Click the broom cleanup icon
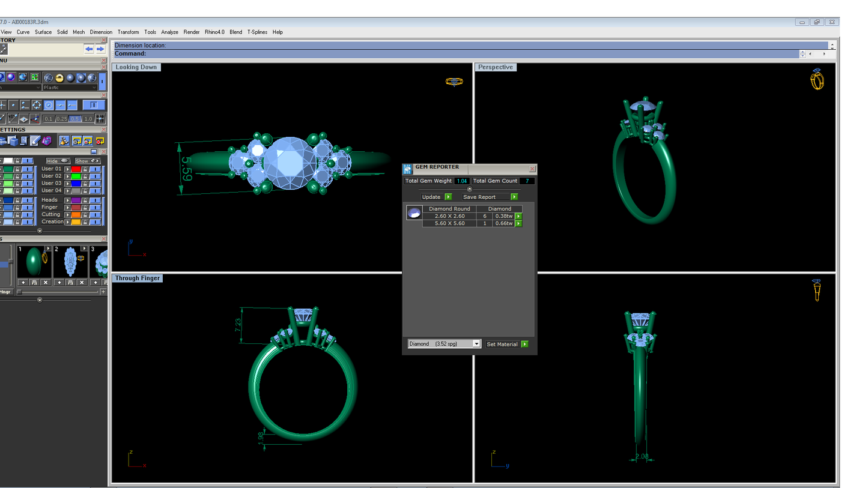 [64, 140]
